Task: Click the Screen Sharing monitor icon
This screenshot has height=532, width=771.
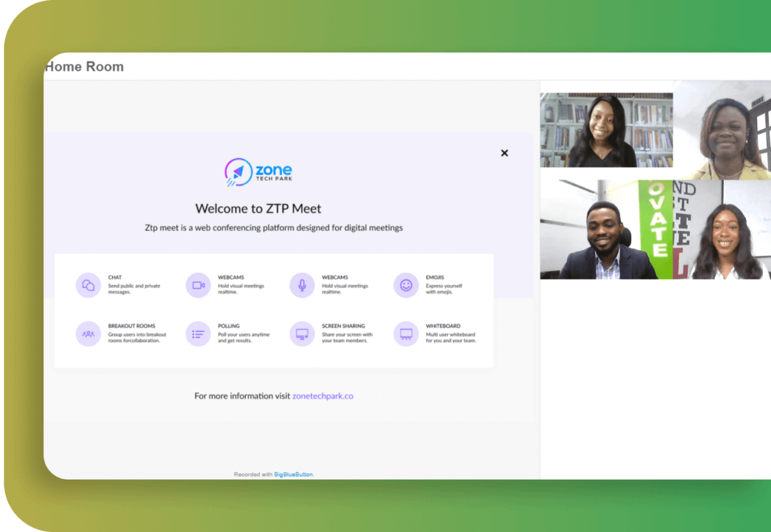Action: (x=302, y=334)
